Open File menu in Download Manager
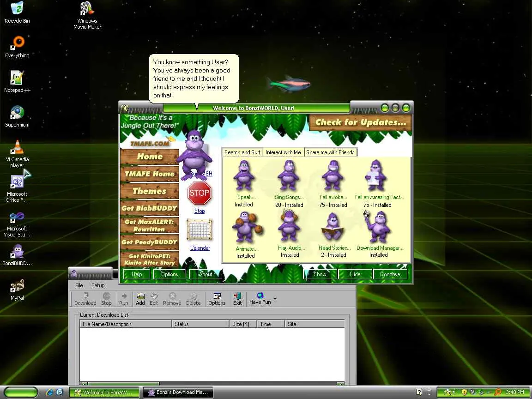This screenshot has width=532, height=399. (x=79, y=285)
